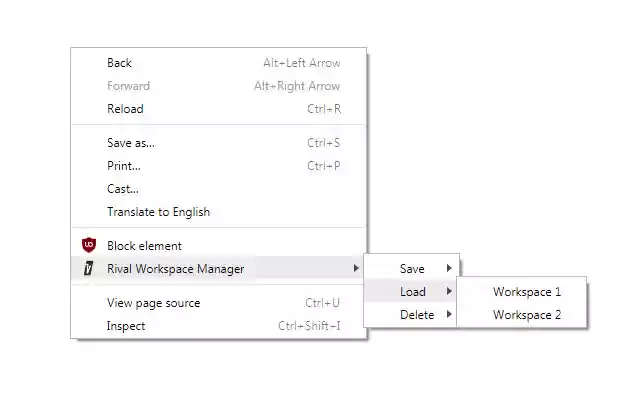Open Rival Workspace Manager menu entry

tap(219, 268)
